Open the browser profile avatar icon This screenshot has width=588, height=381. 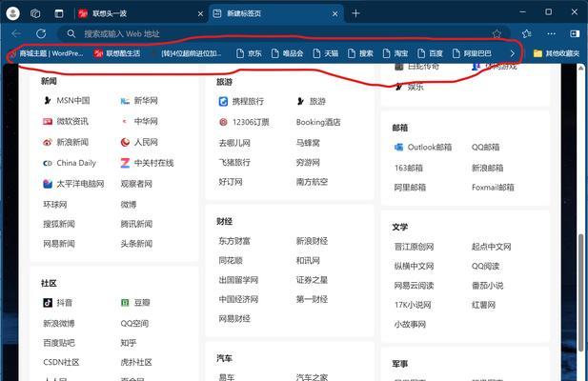coord(12,13)
